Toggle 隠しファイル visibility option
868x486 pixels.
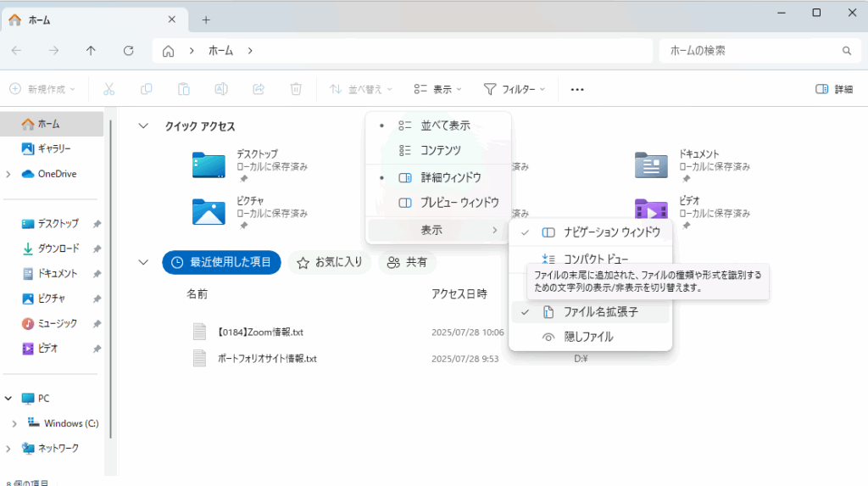[590, 337]
